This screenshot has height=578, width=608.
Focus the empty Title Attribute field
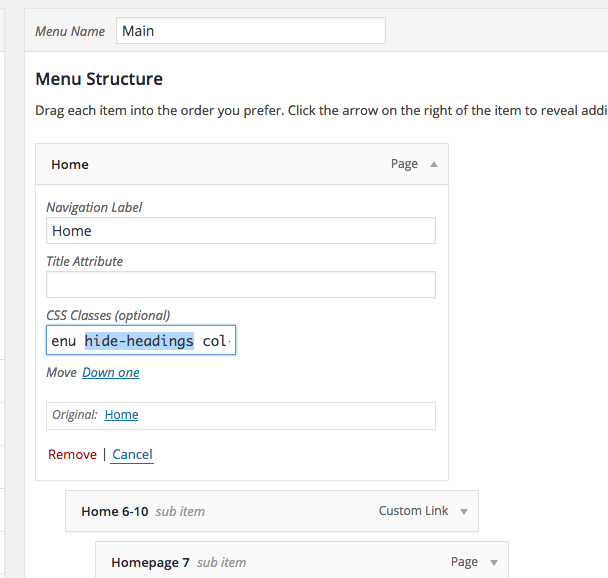coord(241,285)
